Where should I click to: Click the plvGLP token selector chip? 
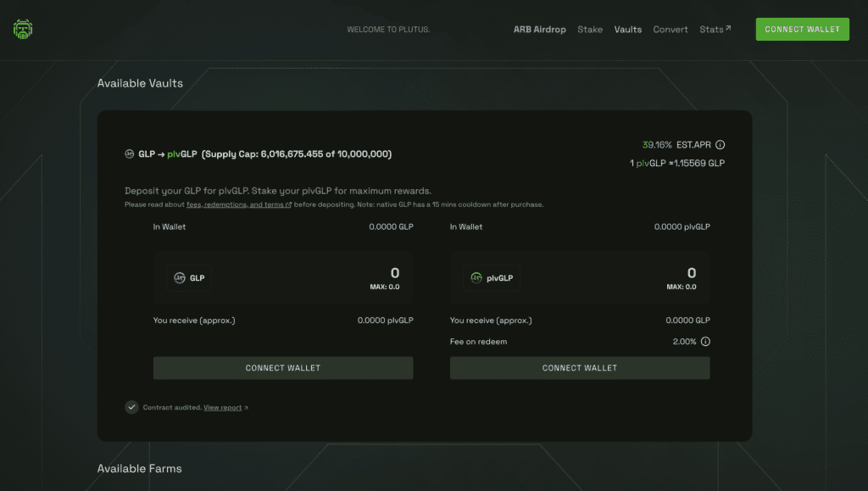(x=491, y=278)
